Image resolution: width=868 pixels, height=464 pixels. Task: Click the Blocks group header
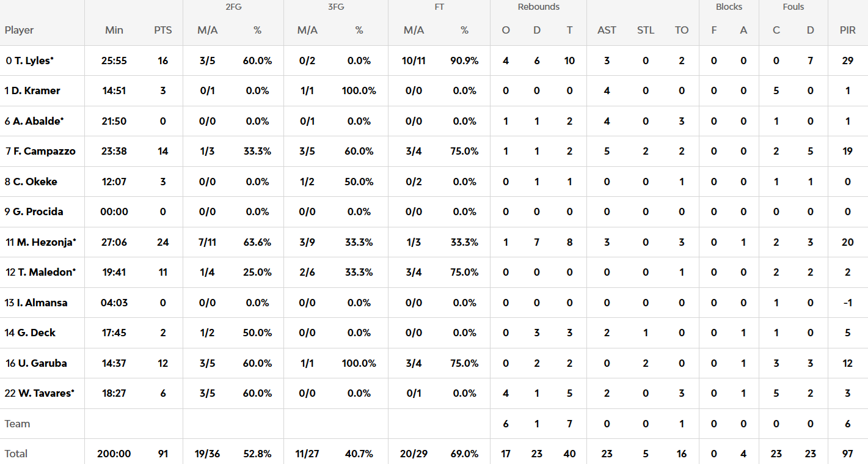(x=729, y=7)
